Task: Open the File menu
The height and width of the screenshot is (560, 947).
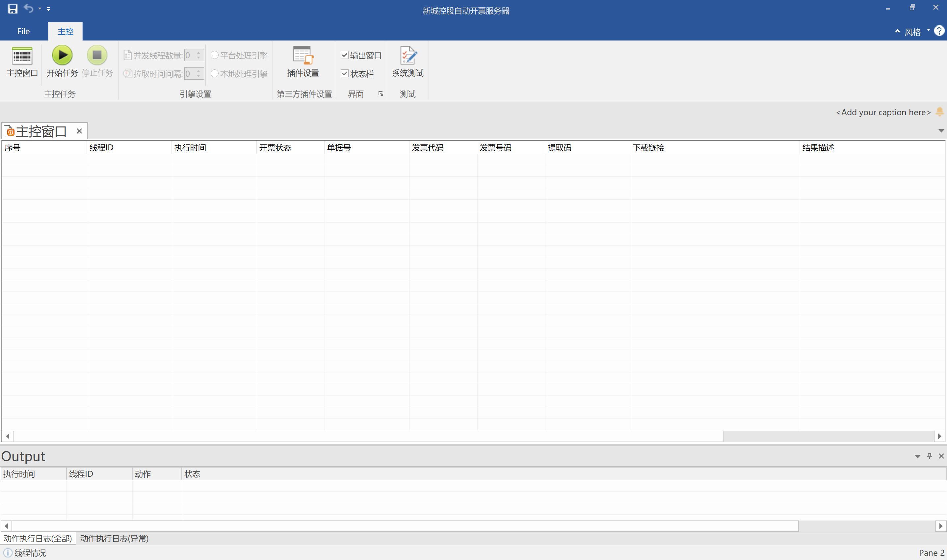Action: coord(23,31)
